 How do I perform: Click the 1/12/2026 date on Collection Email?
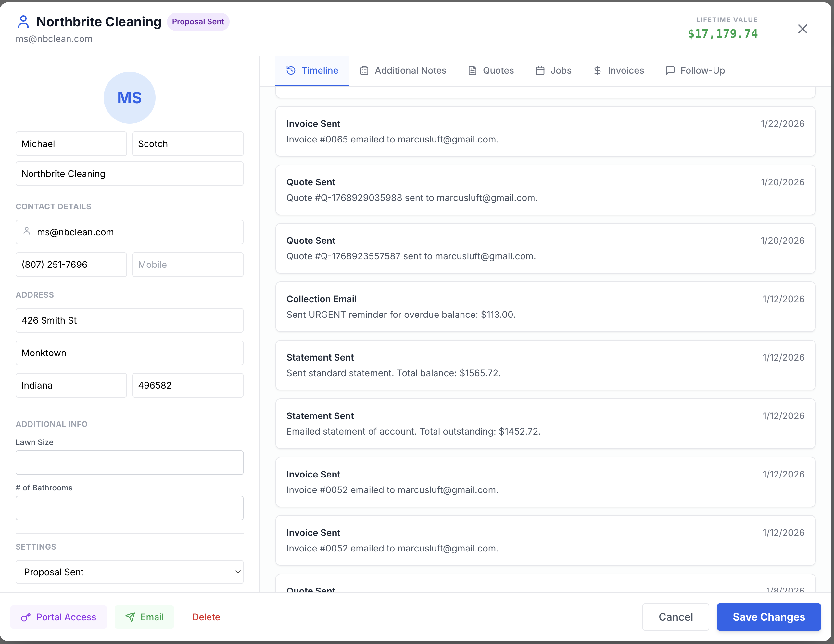pyautogui.click(x=783, y=299)
